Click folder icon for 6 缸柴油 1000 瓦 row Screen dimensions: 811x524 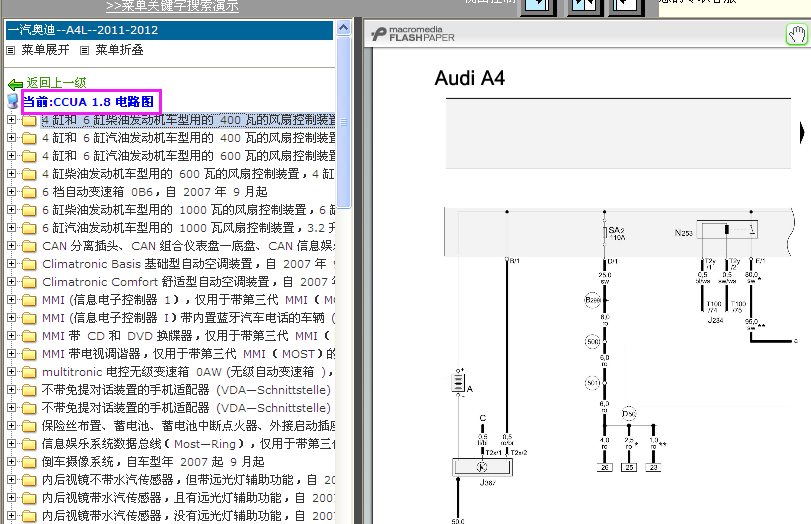[29, 210]
